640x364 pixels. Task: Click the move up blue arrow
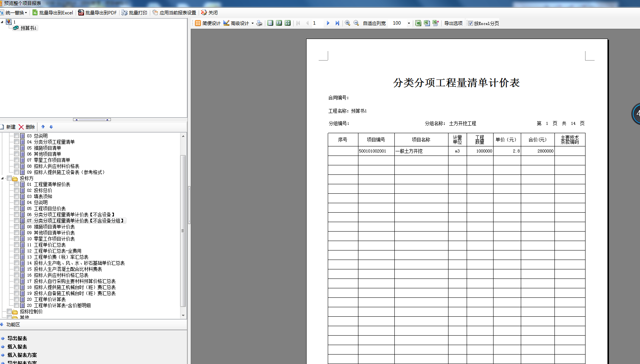(x=43, y=127)
